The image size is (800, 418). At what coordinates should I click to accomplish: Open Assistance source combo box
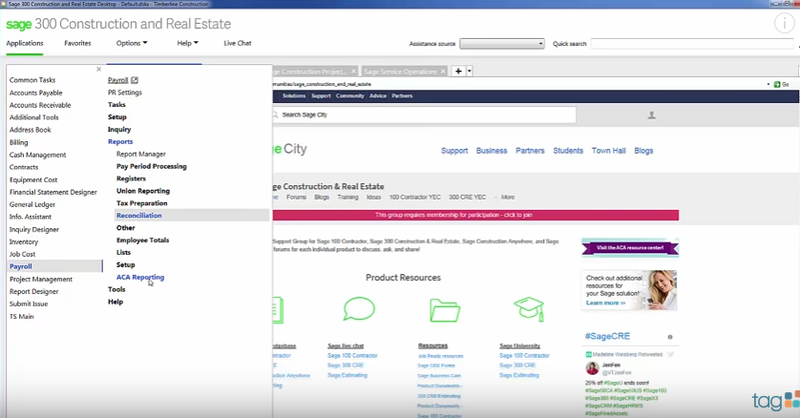point(502,43)
